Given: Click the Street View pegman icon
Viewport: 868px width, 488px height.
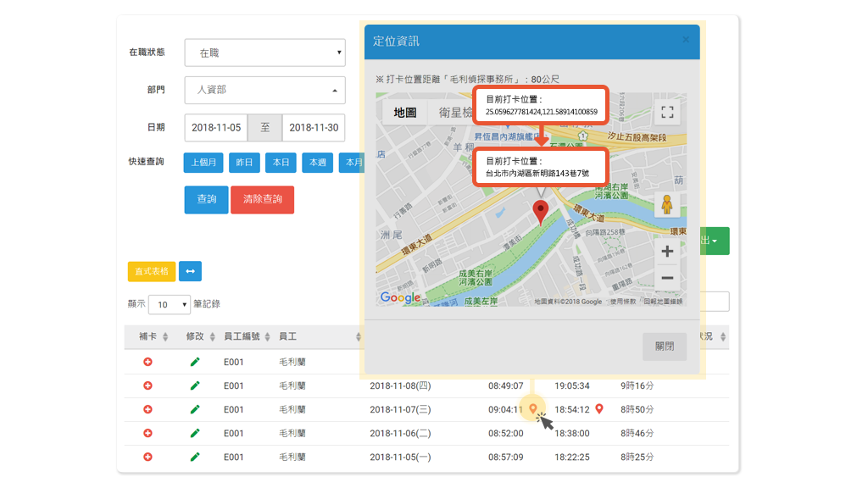Looking at the screenshot, I should click(x=667, y=205).
